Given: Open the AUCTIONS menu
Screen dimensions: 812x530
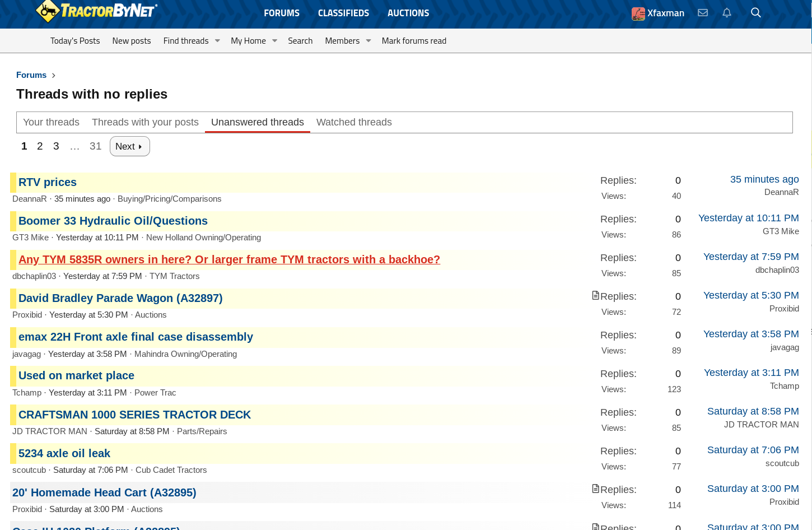Looking at the screenshot, I should tap(408, 13).
